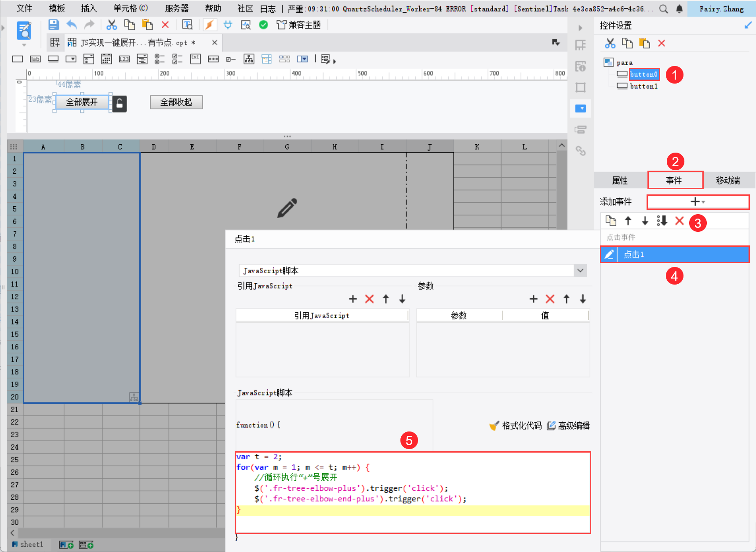Open the floating elements sidebar panel
Image resolution: width=756 pixels, height=552 pixels.
pyautogui.click(x=581, y=87)
